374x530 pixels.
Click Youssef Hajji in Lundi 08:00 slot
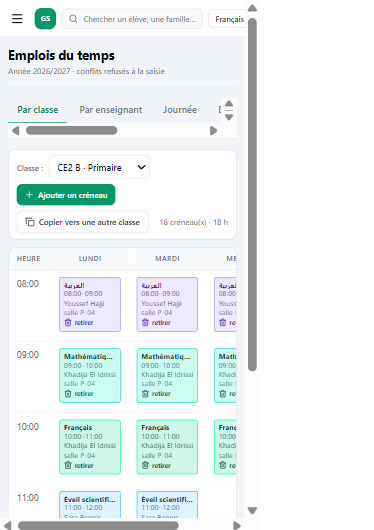tap(84, 303)
